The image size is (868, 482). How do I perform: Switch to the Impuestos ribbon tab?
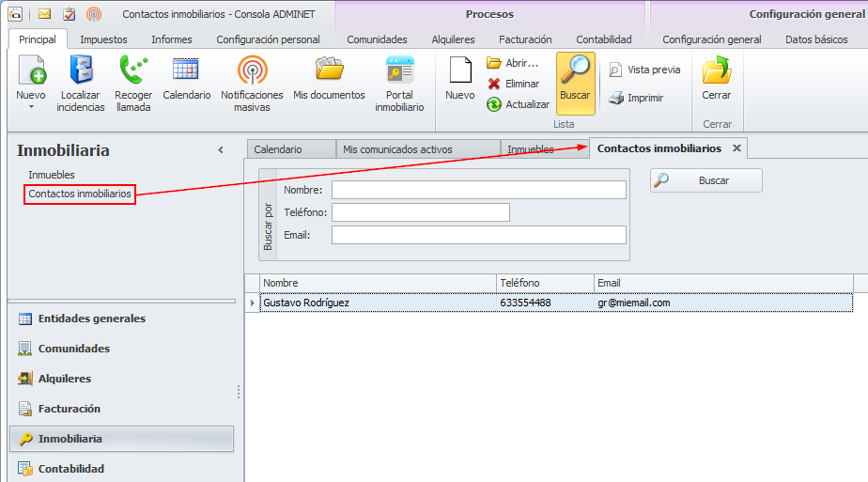(103, 39)
